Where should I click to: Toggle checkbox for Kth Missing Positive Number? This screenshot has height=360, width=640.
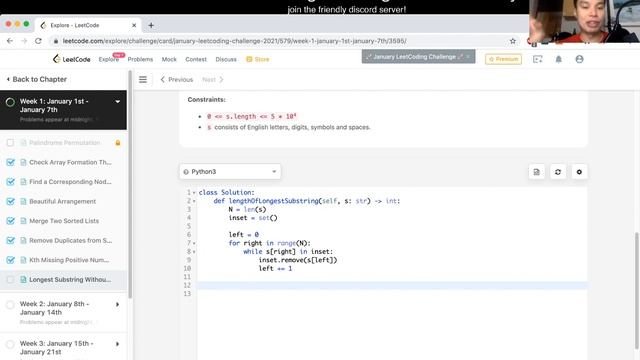(11, 260)
